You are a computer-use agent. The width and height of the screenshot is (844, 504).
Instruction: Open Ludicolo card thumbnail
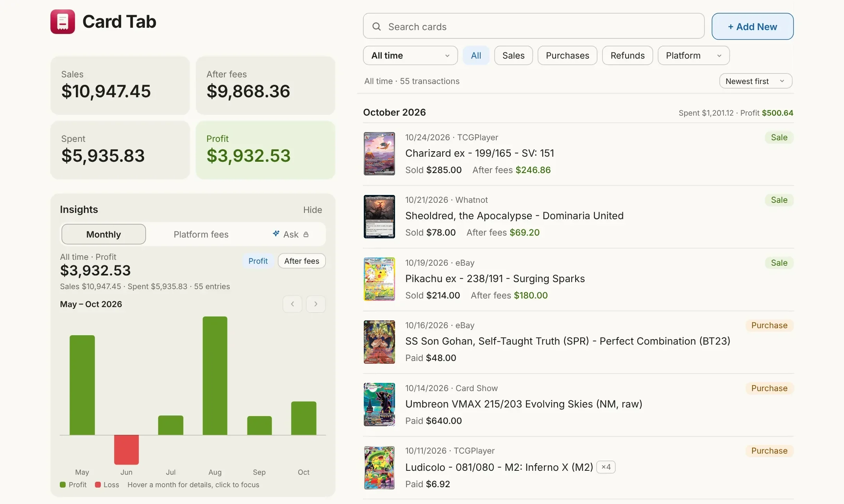379,468
